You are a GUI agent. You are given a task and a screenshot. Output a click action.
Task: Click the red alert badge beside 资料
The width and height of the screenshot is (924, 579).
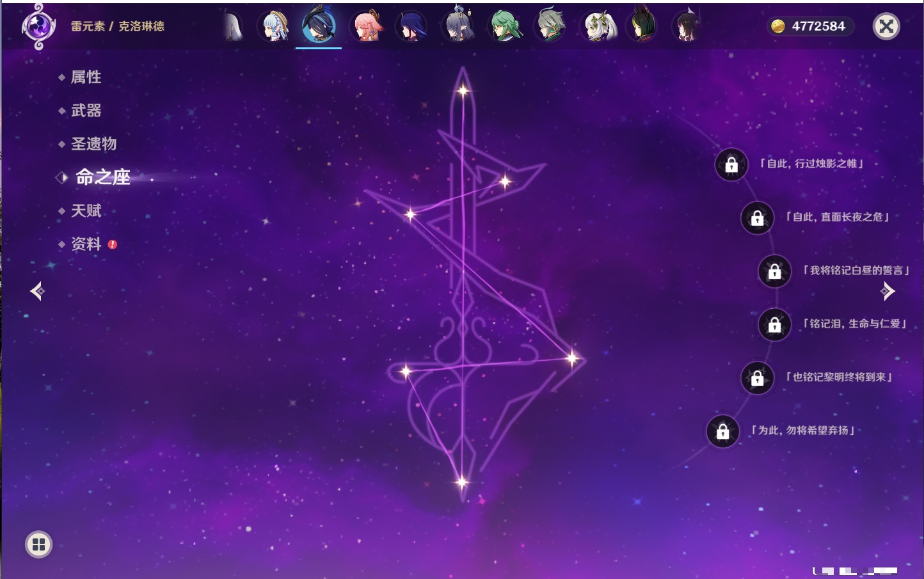(x=113, y=244)
